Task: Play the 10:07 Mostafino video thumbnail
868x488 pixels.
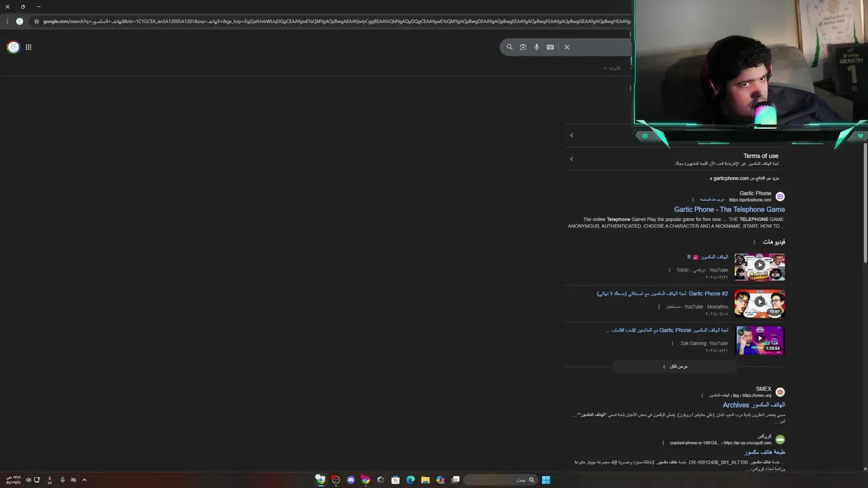Action: point(759,303)
